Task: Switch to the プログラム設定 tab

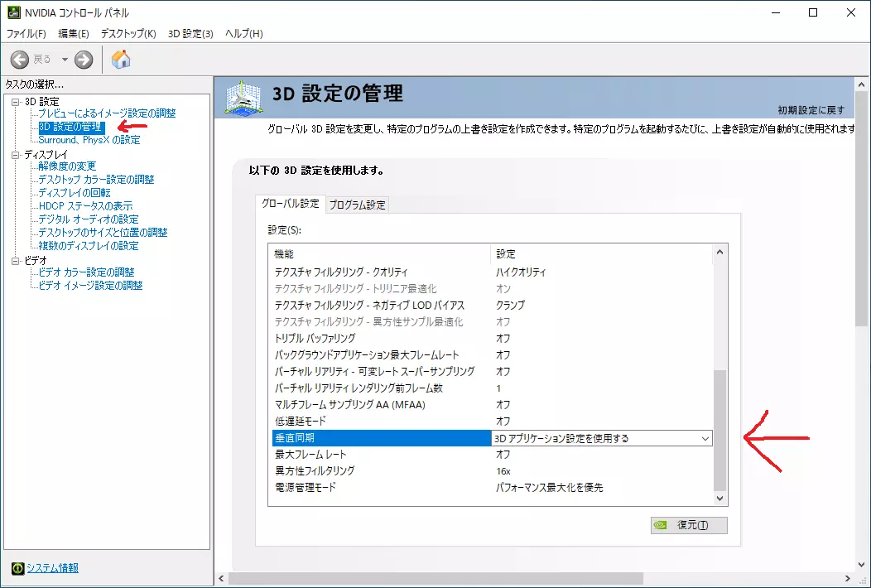Action: click(357, 205)
